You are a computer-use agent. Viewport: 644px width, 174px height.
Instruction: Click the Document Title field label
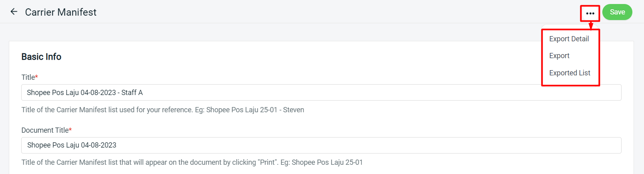coord(45,130)
